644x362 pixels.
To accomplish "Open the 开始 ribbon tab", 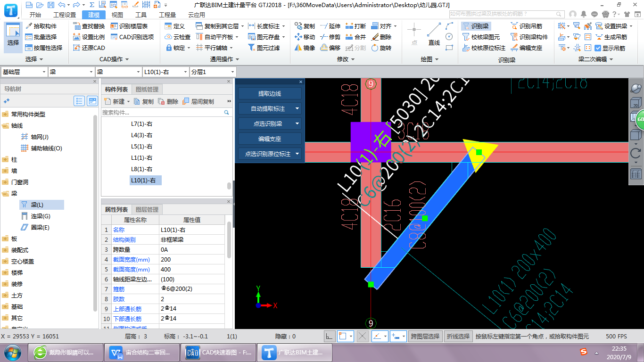I will pos(35,15).
